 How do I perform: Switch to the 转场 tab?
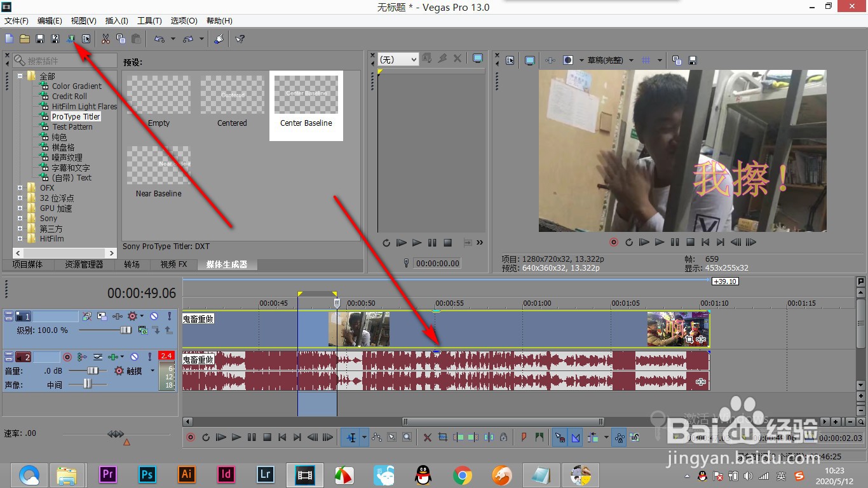132,264
